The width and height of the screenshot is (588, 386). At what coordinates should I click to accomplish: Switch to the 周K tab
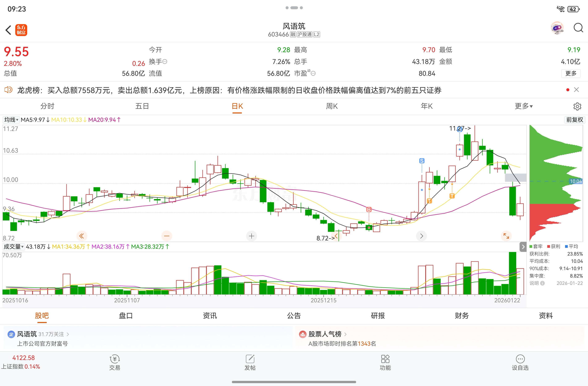tap(332, 106)
